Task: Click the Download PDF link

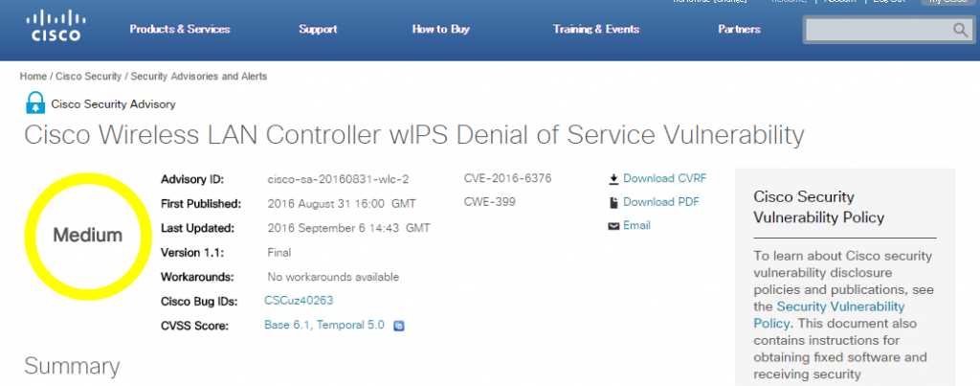Action: click(x=661, y=202)
